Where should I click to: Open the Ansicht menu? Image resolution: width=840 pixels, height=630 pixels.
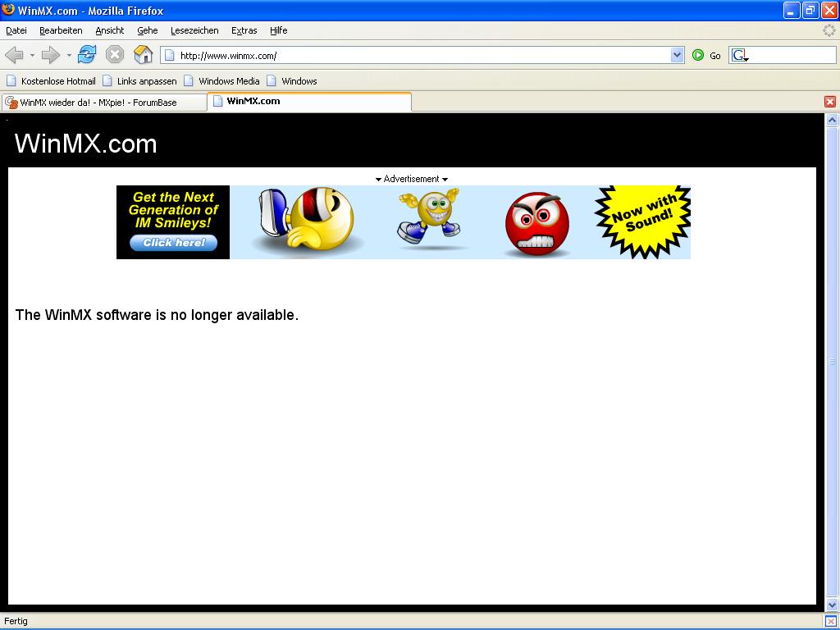pos(110,30)
